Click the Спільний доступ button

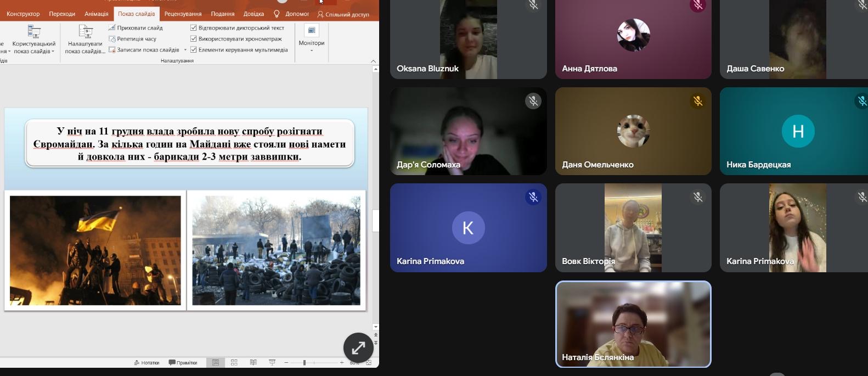pyautogui.click(x=343, y=14)
